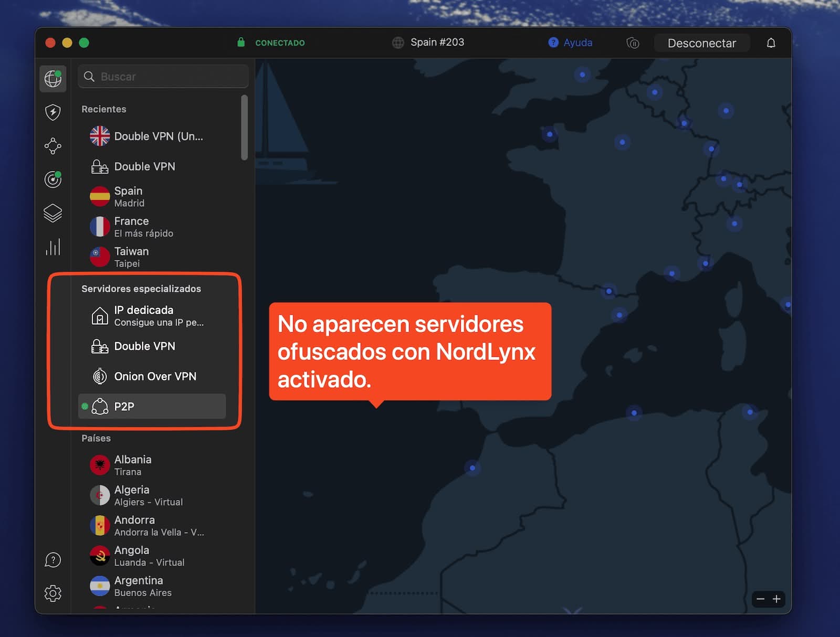Screen dimensions: 840x637
Task: Select Albania Tirana entry
Action: (152, 465)
